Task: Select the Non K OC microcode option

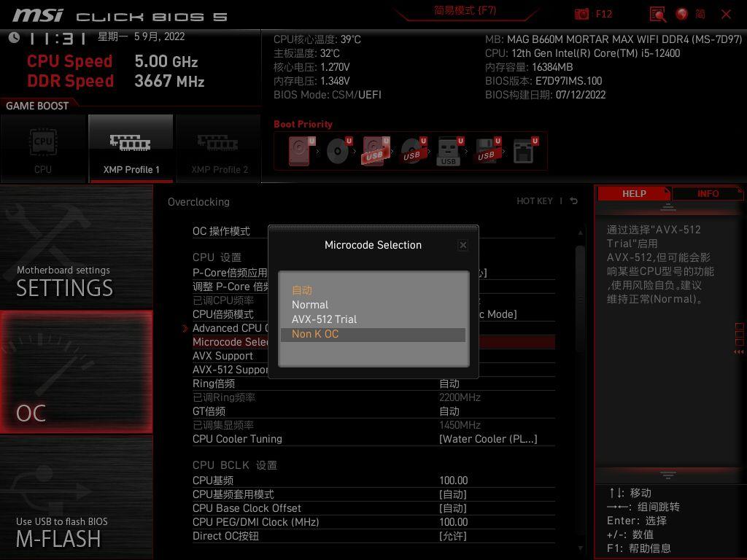Action: [x=315, y=334]
